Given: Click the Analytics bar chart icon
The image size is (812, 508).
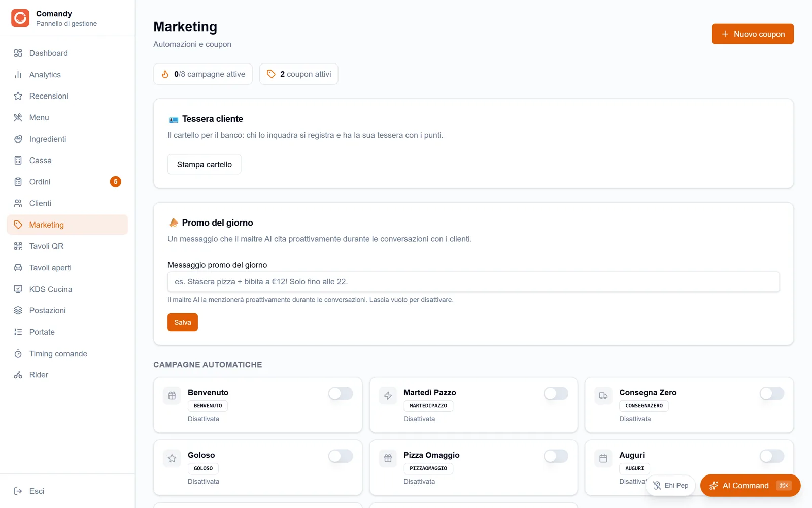Looking at the screenshot, I should pyautogui.click(x=18, y=75).
